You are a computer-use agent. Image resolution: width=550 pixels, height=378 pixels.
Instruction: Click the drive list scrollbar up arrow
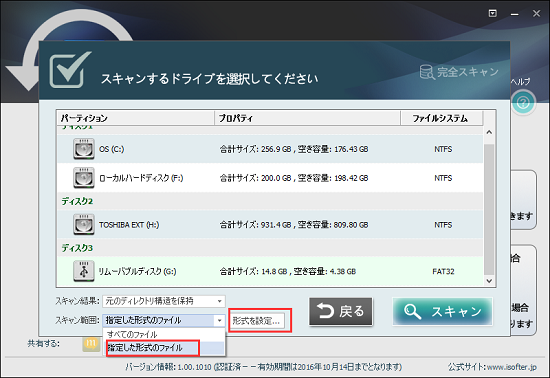[x=489, y=132]
